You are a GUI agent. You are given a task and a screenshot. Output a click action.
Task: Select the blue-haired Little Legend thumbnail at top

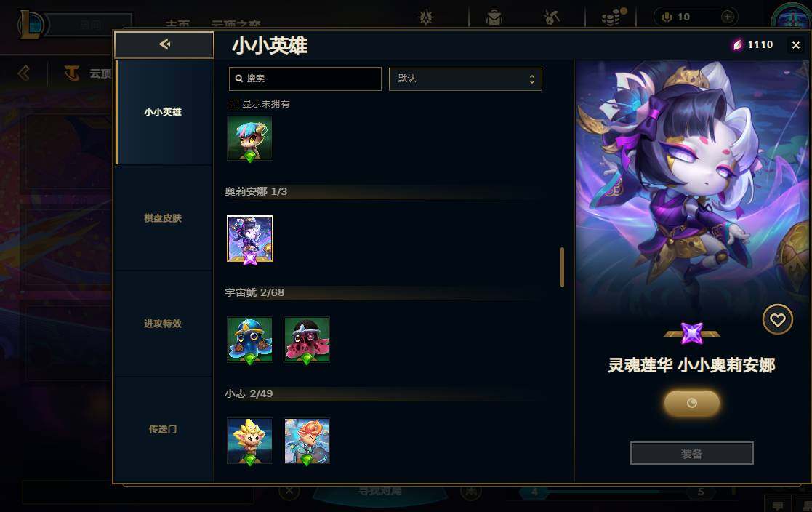click(x=250, y=138)
